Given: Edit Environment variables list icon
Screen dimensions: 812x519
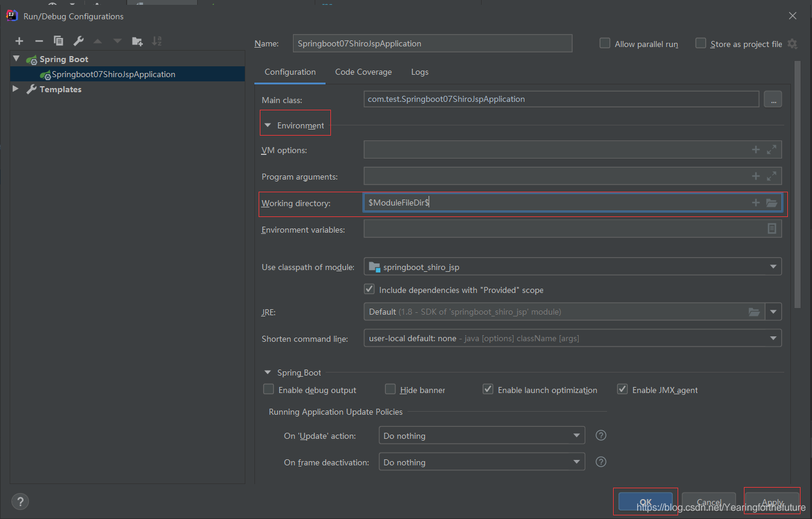Looking at the screenshot, I should [772, 229].
